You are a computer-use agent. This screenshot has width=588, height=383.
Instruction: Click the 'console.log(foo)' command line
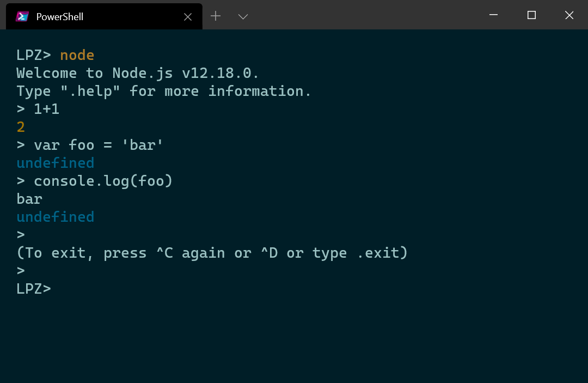[x=95, y=181]
